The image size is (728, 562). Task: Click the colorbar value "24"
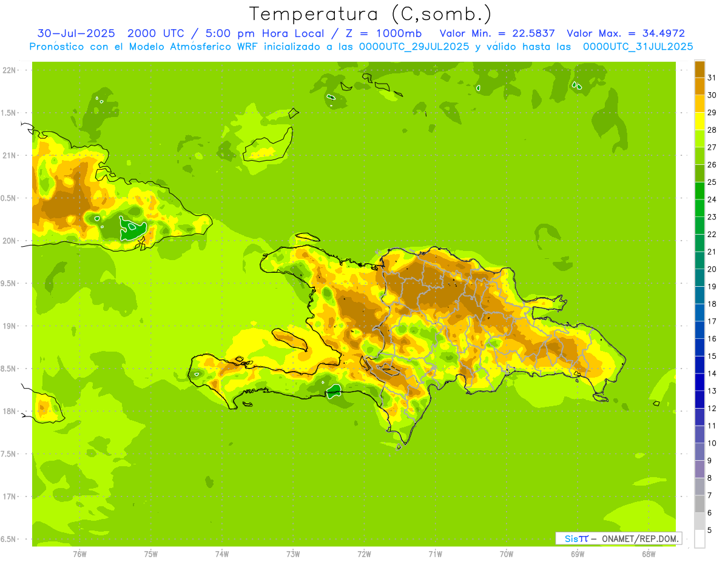click(712, 199)
